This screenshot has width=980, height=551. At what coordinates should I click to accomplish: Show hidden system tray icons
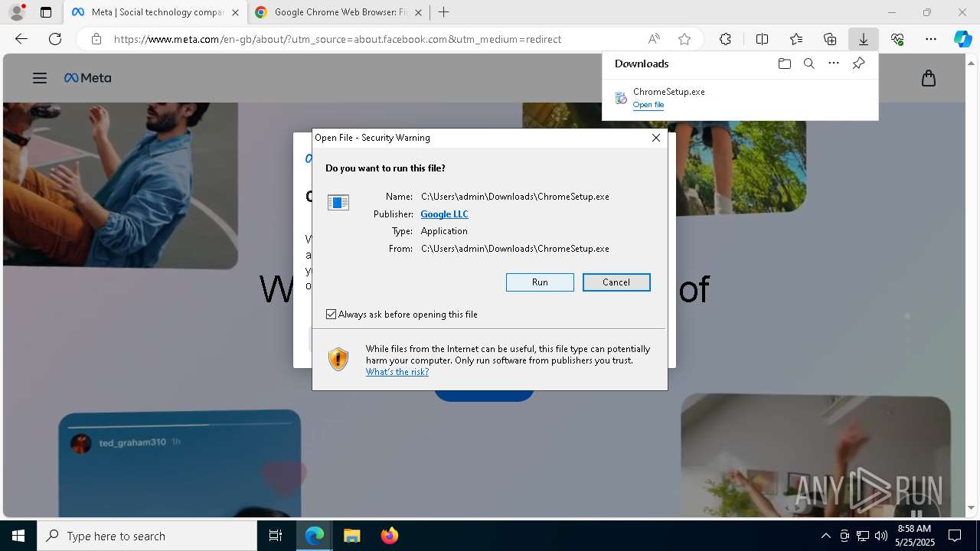(x=825, y=536)
